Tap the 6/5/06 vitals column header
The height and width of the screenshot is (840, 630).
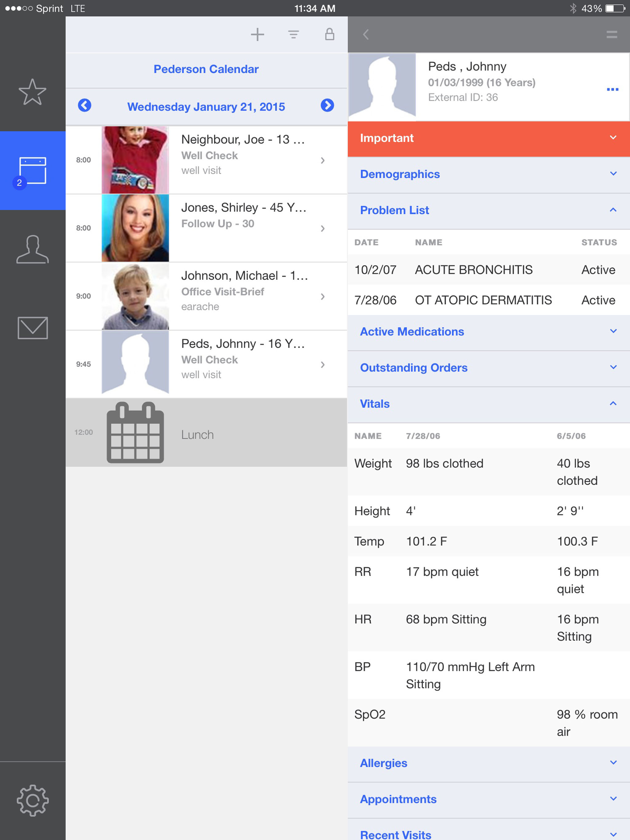(571, 436)
